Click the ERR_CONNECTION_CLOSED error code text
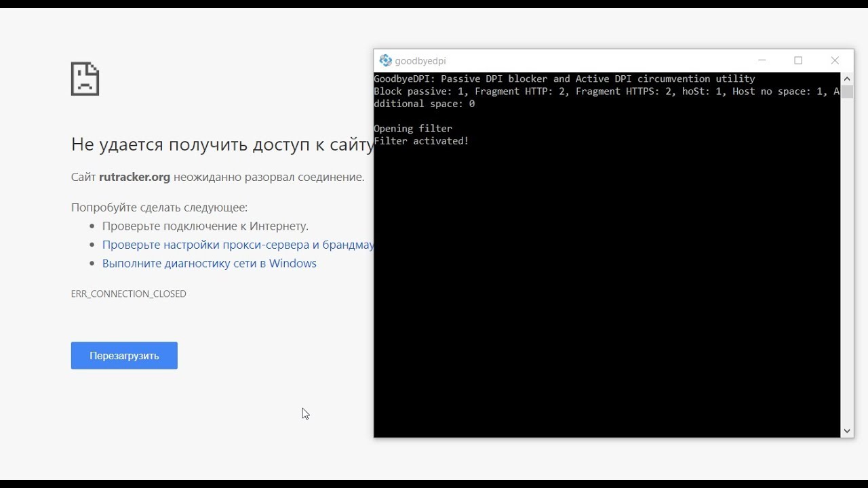The image size is (868, 488). [129, 293]
